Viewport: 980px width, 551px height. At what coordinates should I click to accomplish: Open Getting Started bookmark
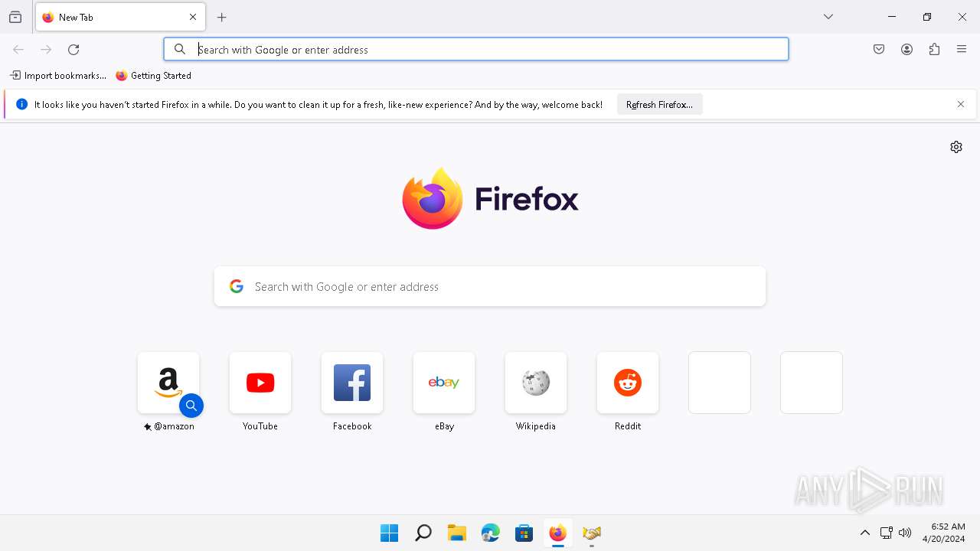click(153, 76)
